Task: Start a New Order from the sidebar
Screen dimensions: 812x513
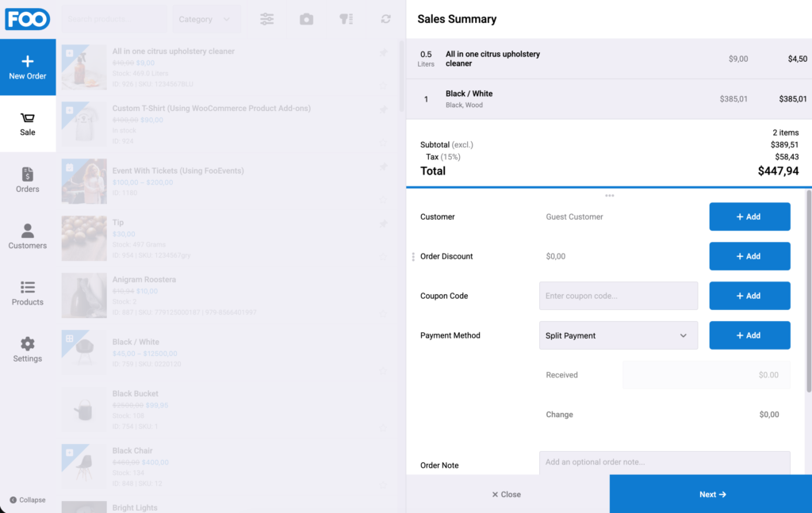Action: click(28, 67)
